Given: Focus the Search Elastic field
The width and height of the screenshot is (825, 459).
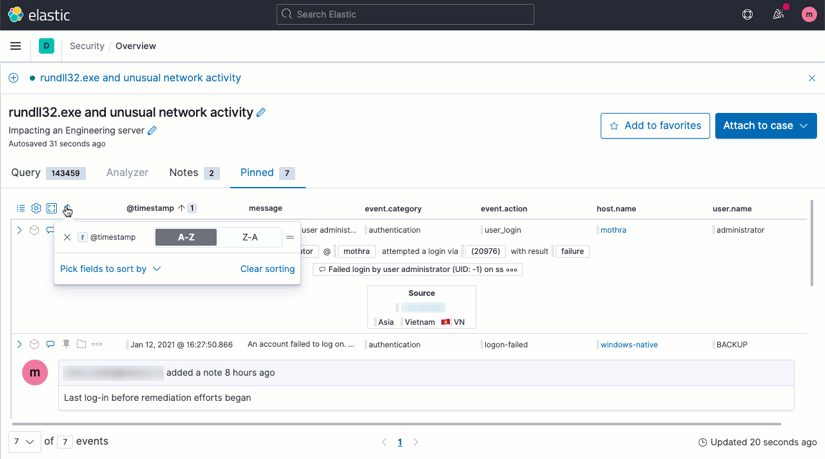Looking at the screenshot, I should coord(405,14).
